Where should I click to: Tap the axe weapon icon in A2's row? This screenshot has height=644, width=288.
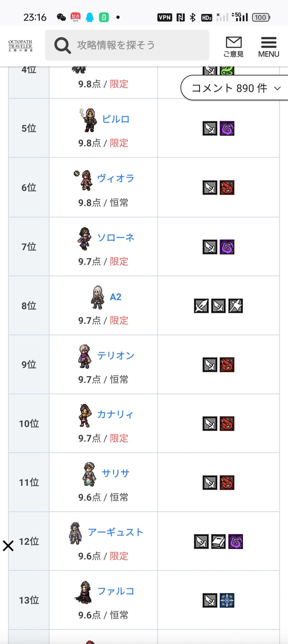point(236,306)
